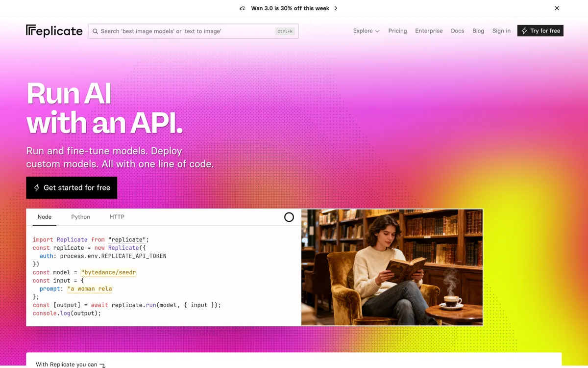588x368 pixels.
Task: Click the arrow beside the Wan 3.0 offer
Action: pos(336,8)
